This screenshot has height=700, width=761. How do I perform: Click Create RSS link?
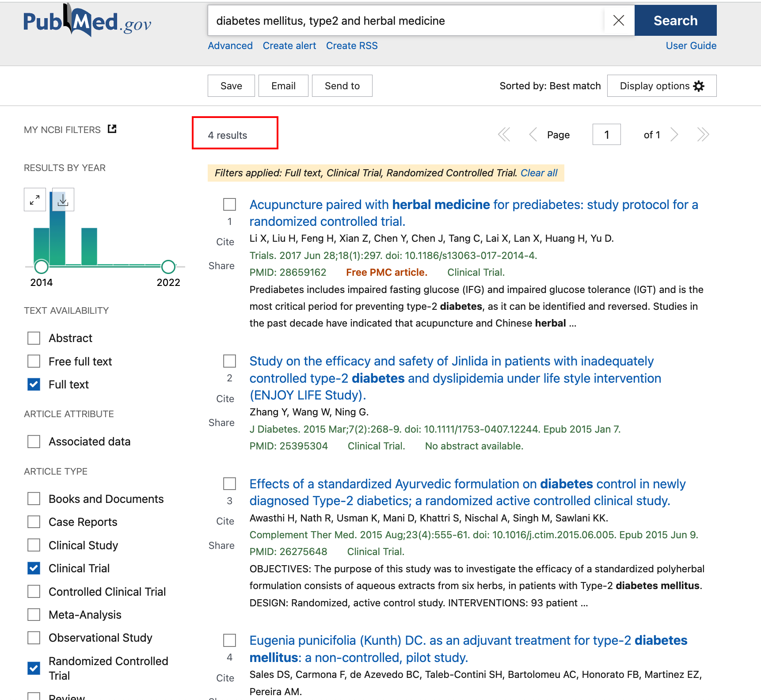(352, 46)
